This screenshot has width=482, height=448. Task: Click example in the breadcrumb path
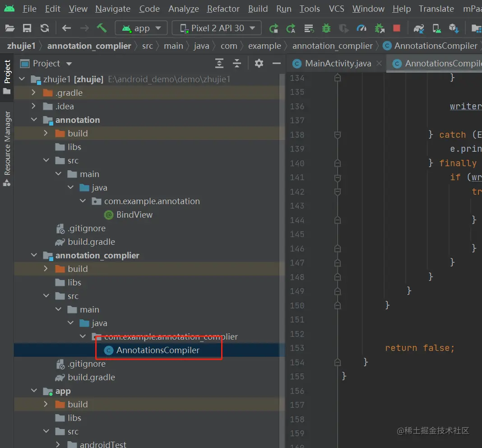click(x=264, y=46)
